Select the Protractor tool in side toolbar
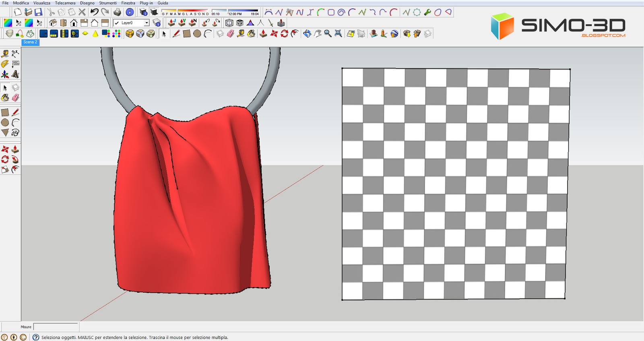 pos(5,64)
